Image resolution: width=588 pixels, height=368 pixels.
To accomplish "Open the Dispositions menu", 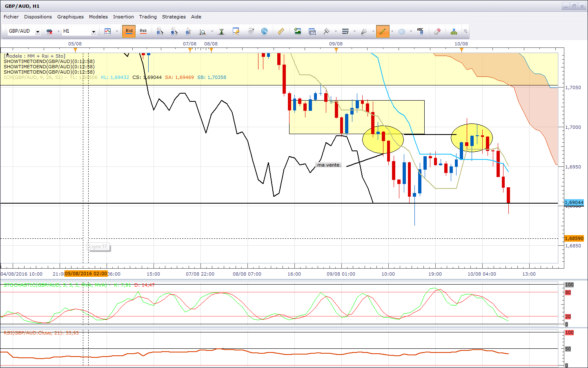I will coord(38,17).
